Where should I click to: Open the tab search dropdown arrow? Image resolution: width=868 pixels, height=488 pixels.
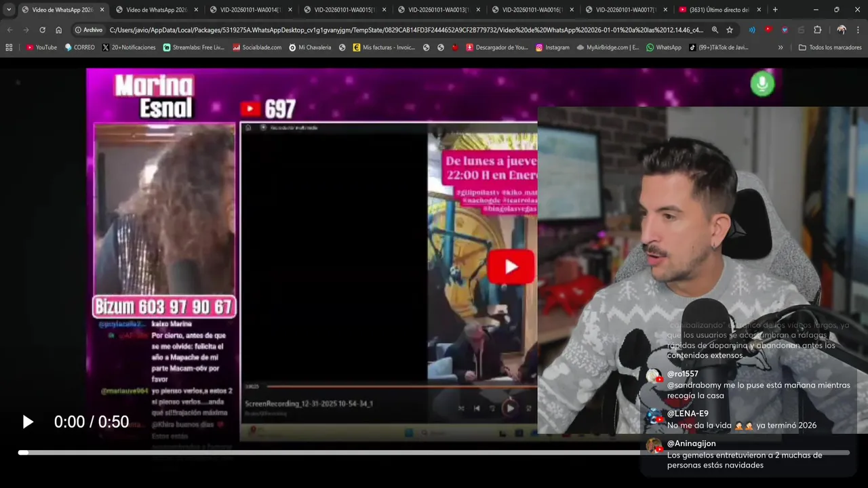tap(9, 9)
